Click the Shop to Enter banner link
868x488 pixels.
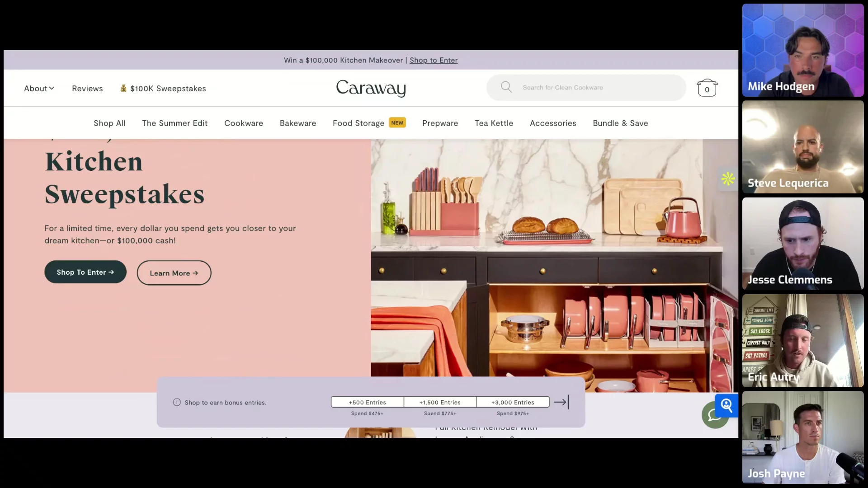pyautogui.click(x=434, y=60)
